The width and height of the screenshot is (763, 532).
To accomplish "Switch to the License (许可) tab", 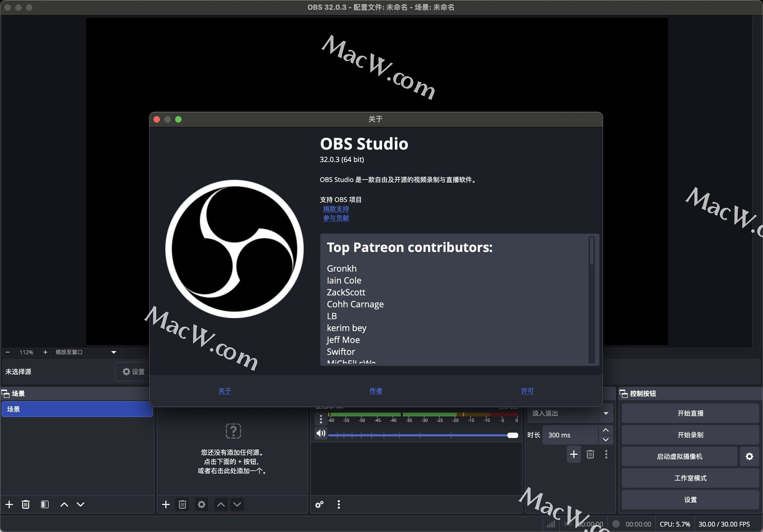I will tap(527, 391).
